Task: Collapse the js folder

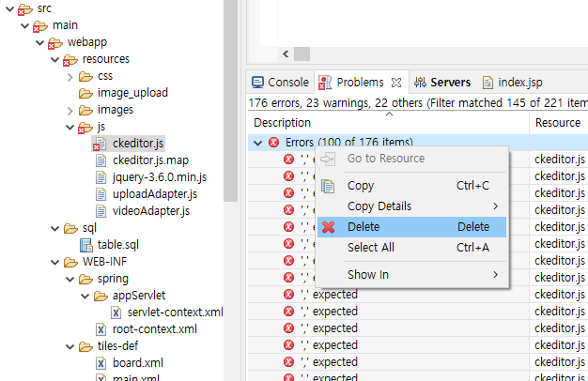Action: click(70, 127)
